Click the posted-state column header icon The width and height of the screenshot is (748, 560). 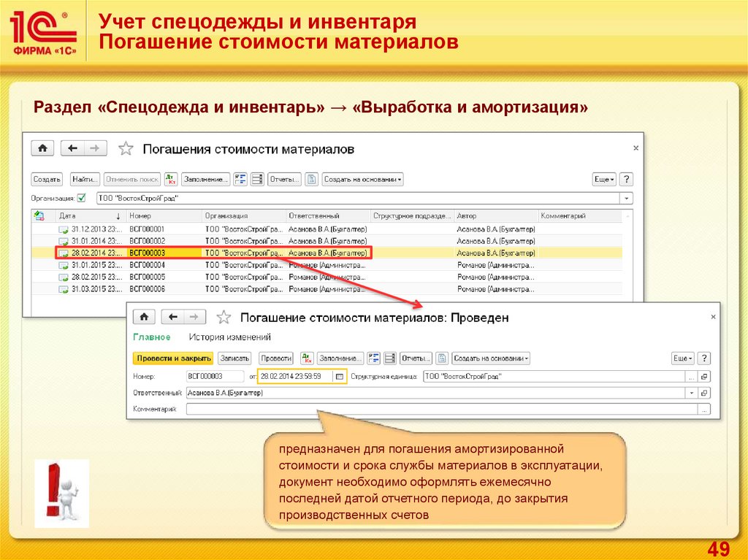point(39,215)
